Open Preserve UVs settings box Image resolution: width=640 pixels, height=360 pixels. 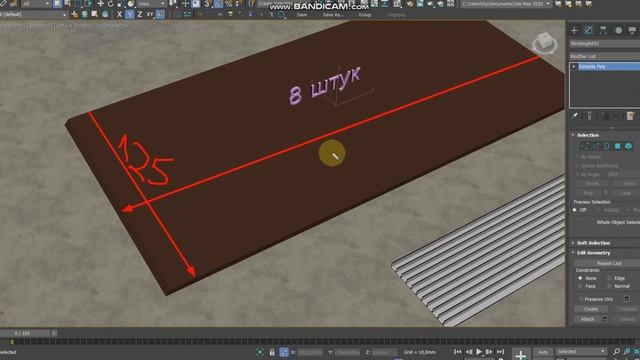[627, 299]
